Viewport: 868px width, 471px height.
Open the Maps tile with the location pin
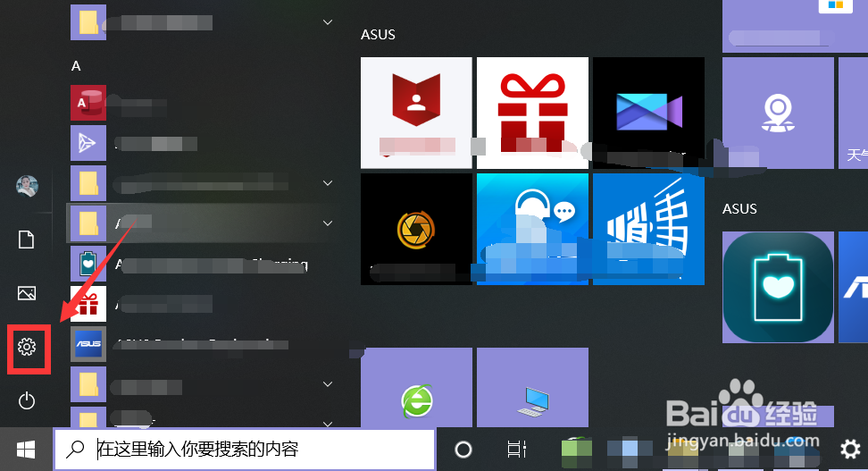click(x=778, y=113)
